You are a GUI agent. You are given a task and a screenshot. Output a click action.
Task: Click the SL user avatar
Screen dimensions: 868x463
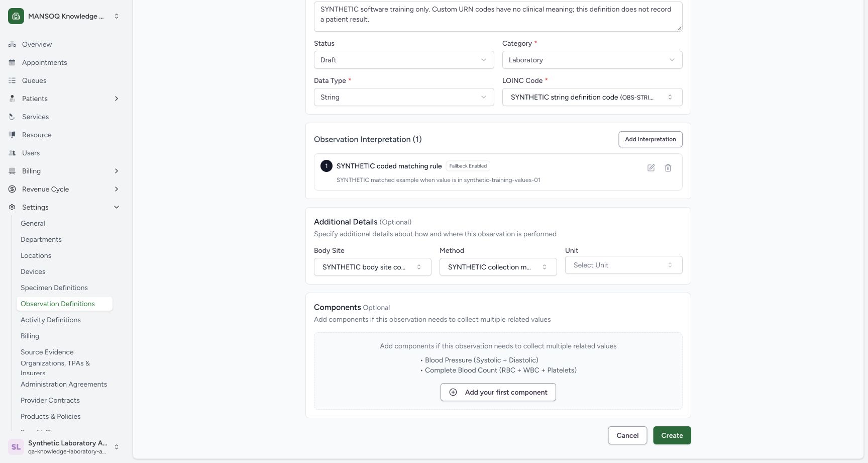(16, 447)
